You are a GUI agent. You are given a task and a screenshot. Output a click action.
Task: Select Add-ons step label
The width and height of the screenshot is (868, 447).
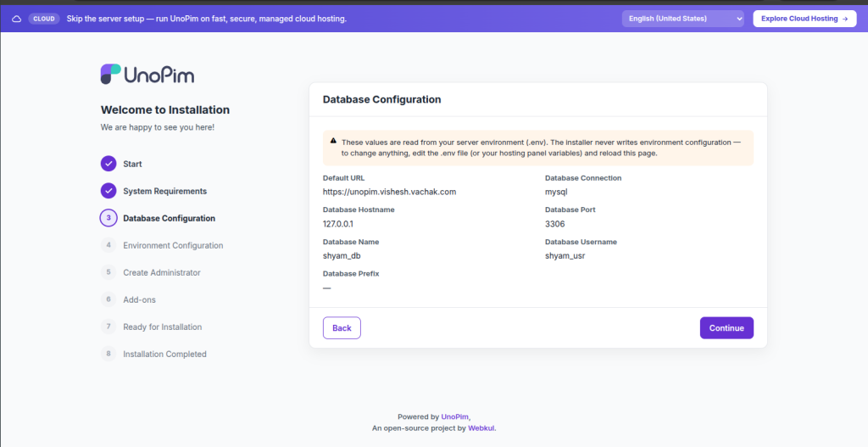pyautogui.click(x=139, y=299)
